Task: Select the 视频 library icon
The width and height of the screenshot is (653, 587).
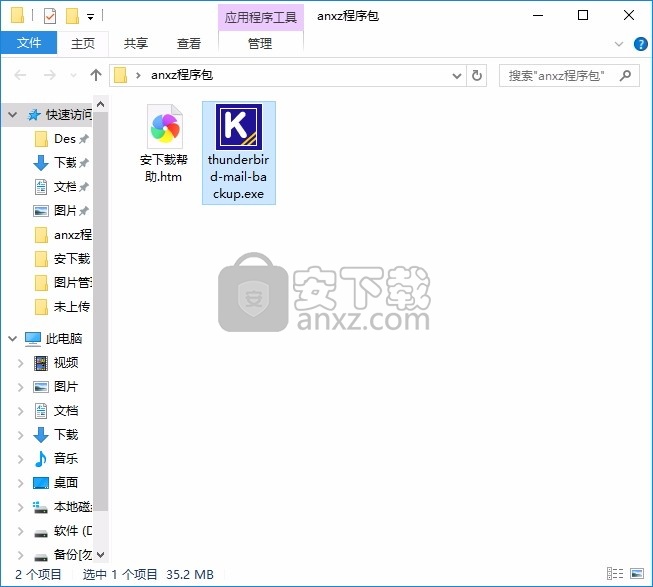Action: pos(41,363)
